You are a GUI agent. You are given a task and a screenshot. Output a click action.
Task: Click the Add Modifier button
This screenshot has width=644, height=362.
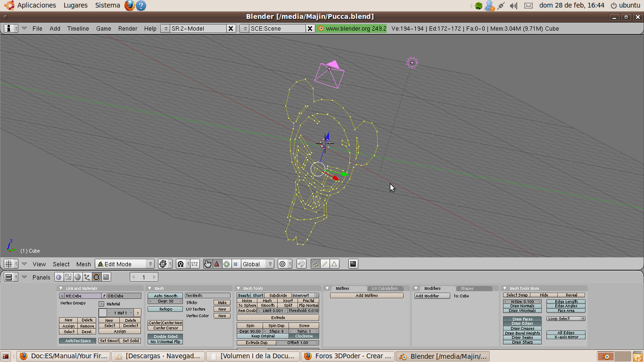coord(433,296)
